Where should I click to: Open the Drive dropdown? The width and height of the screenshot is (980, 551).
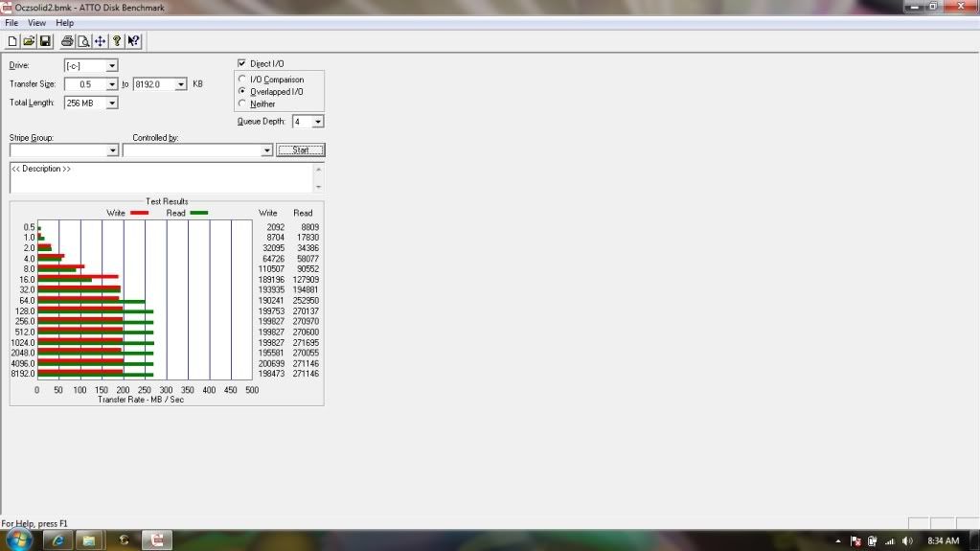[111, 66]
